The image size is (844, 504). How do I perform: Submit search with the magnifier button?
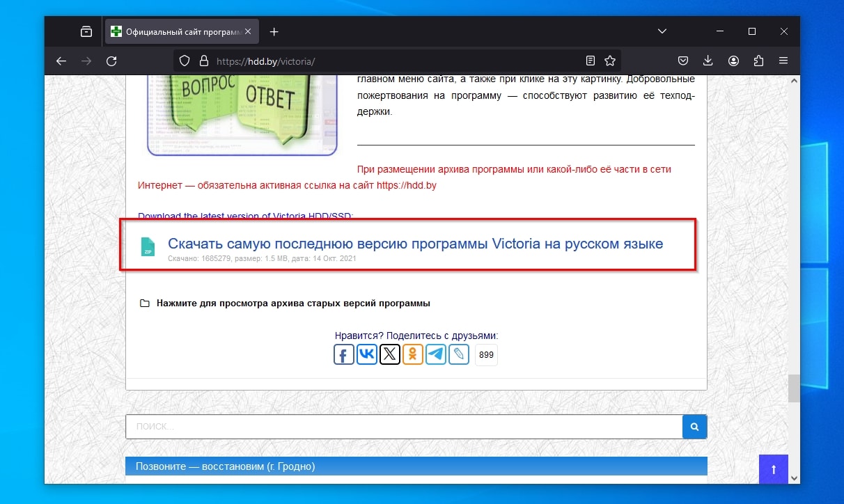(694, 427)
